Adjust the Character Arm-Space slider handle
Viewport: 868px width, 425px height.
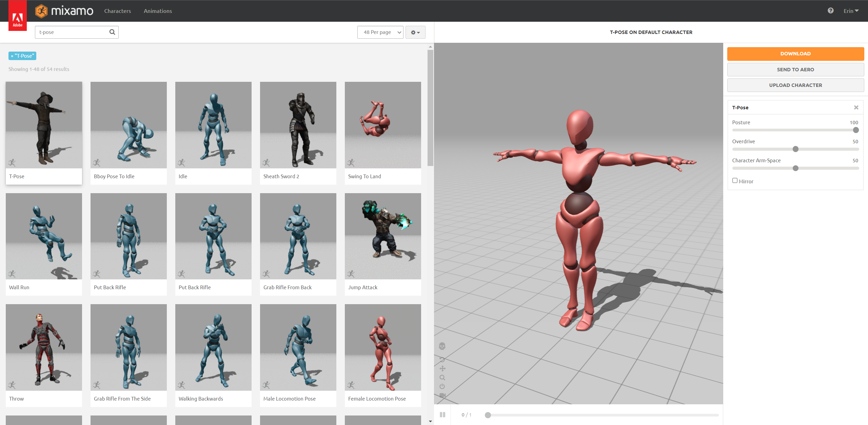(796, 168)
